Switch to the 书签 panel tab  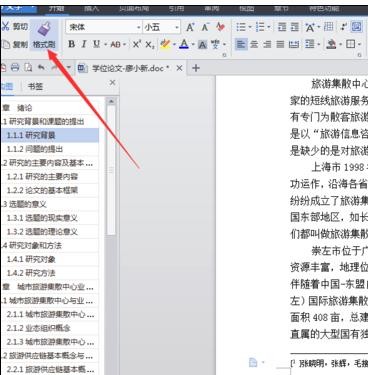35,87
